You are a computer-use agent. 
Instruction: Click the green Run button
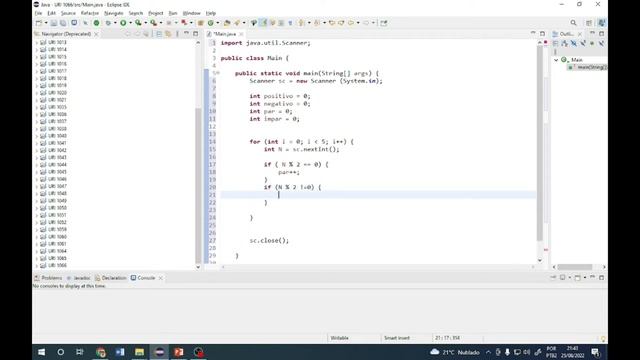tap(123, 23)
